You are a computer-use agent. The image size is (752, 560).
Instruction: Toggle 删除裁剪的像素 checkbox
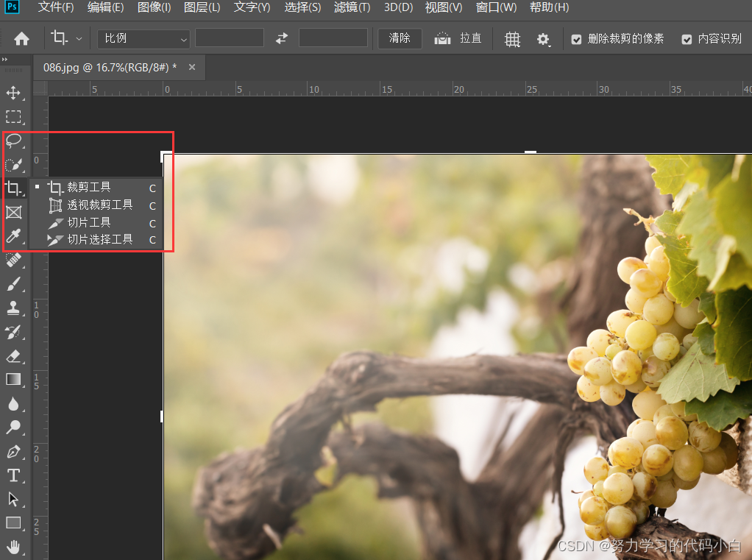[576, 39]
